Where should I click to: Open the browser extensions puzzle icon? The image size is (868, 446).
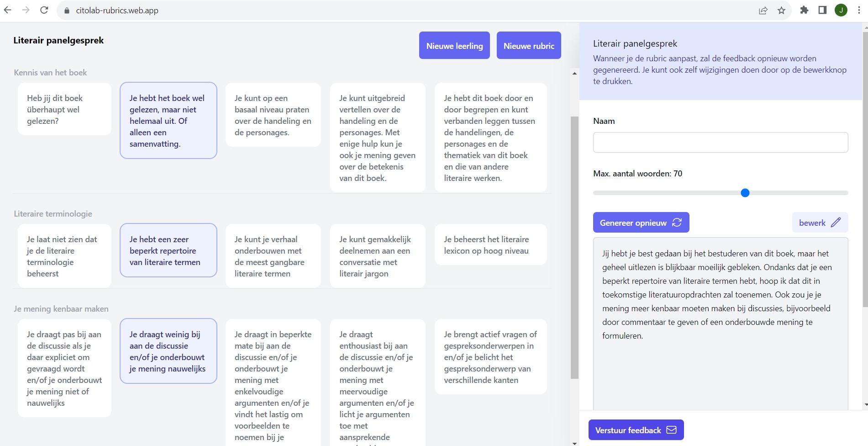pyautogui.click(x=805, y=10)
